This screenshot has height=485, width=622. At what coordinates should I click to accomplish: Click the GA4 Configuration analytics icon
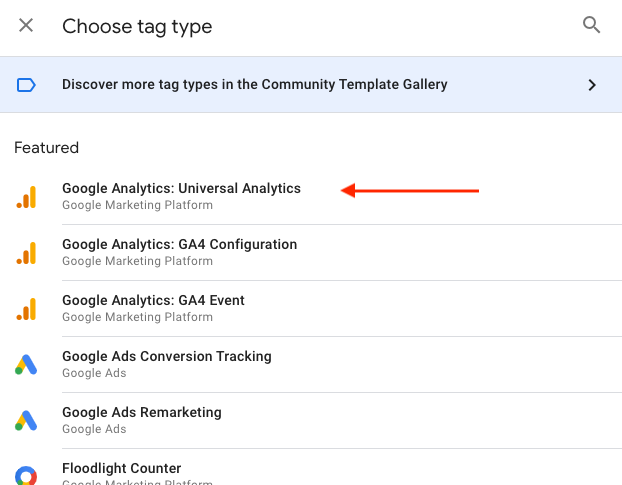click(26, 253)
